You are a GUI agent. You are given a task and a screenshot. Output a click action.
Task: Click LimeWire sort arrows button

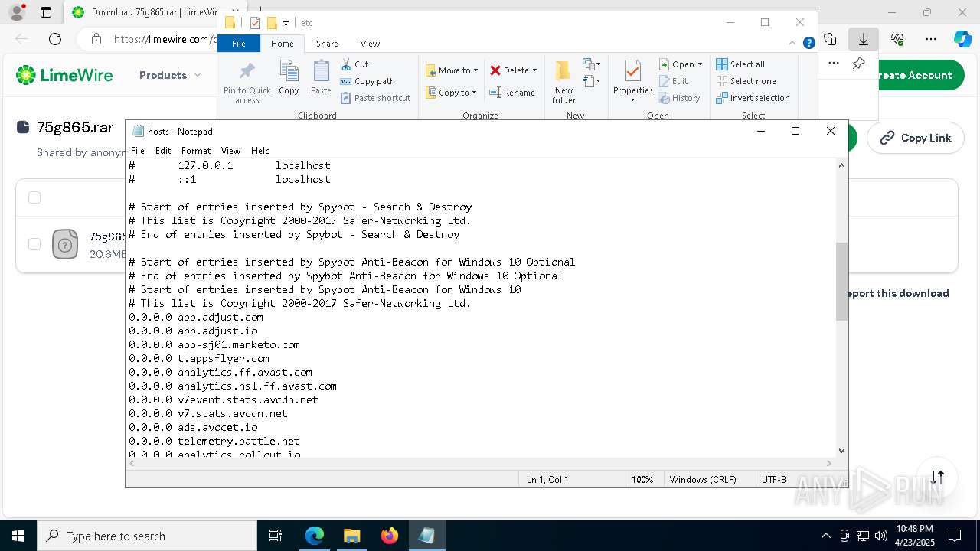[x=937, y=477]
